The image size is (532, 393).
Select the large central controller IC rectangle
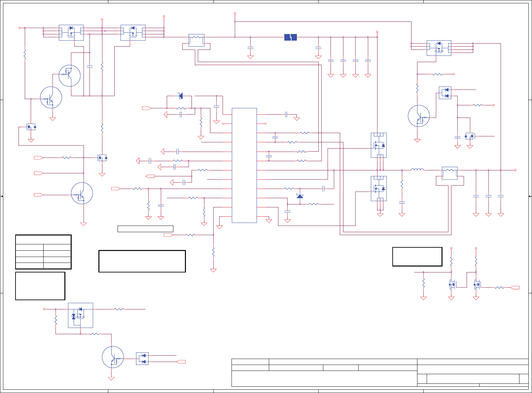244,165
